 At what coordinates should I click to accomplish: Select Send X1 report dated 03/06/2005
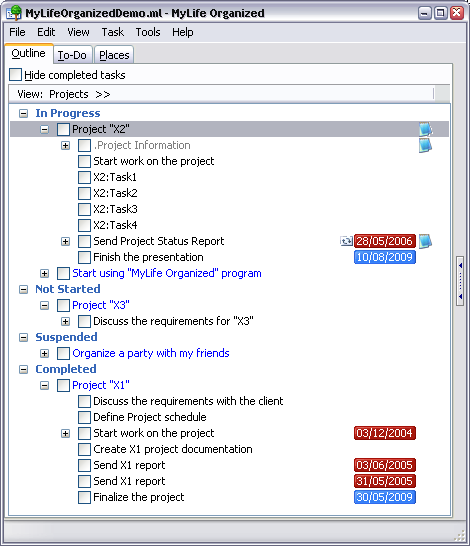tap(129, 465)
